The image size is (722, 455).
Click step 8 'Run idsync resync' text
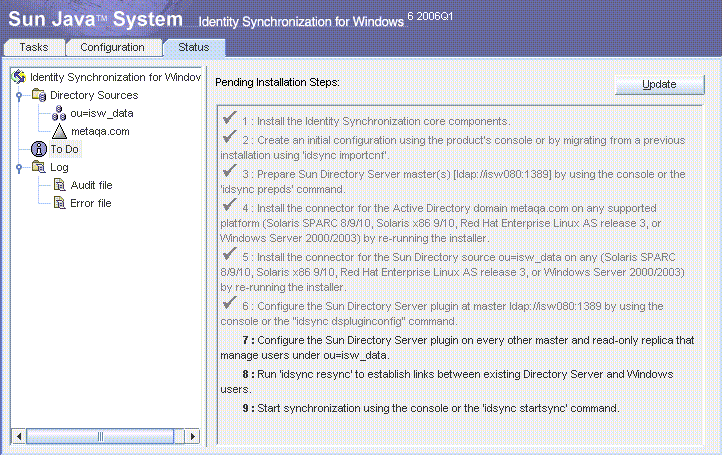click(x=447, y=382)
